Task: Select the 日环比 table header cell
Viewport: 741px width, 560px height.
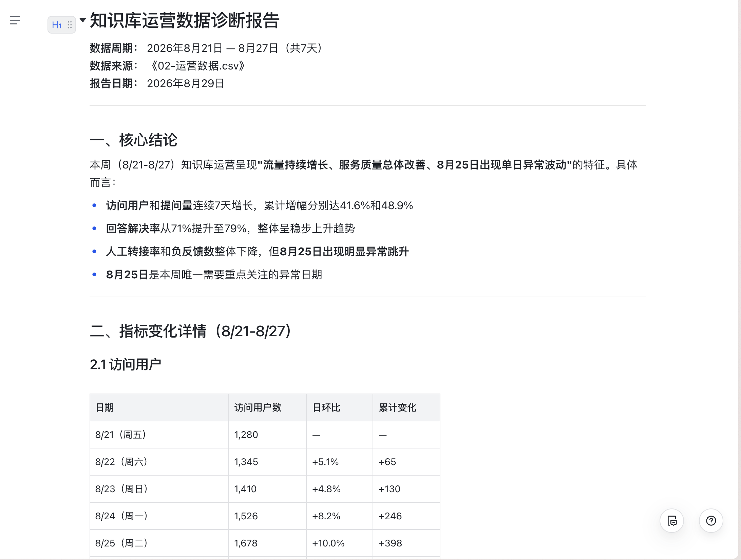Action: point(340,407)
